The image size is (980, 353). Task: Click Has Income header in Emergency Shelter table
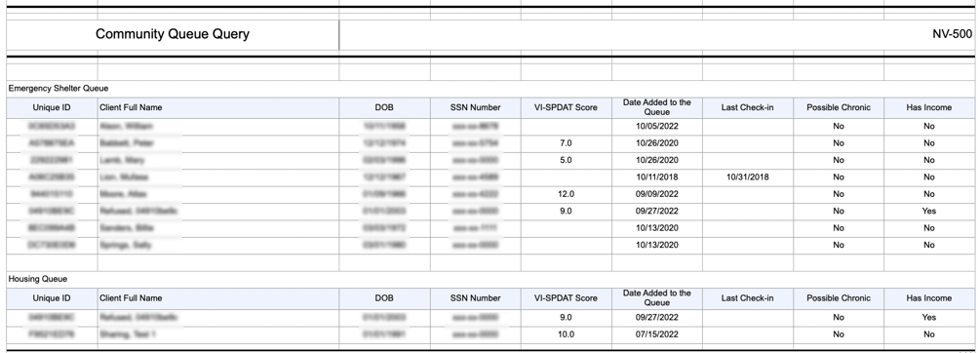pyautogui.click(x=928, y=107)
